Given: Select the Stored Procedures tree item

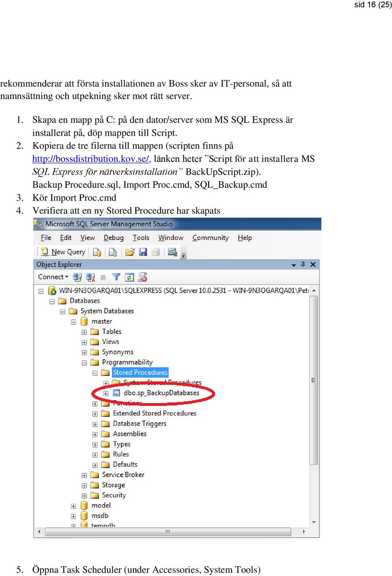Looking at the screenshot, I should [x=140, y=372].
